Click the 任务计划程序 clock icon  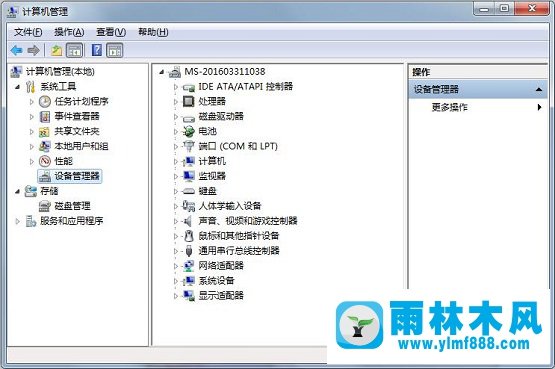click(x=45, y=102)
